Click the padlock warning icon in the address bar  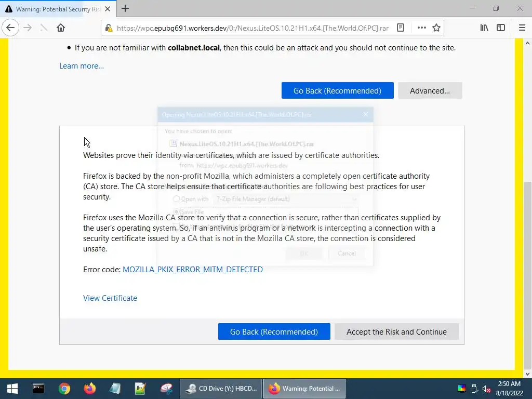click(109, 28)
